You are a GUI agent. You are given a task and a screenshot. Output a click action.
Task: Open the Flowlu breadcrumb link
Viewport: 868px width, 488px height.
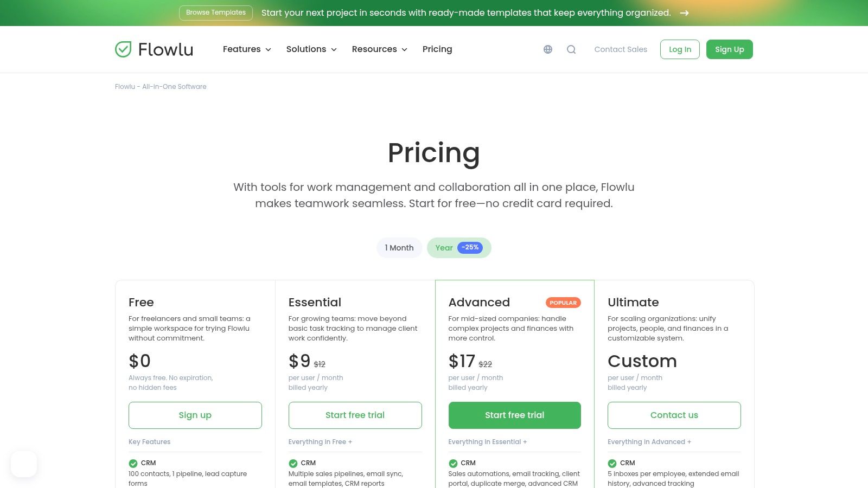tap(161, 87)
